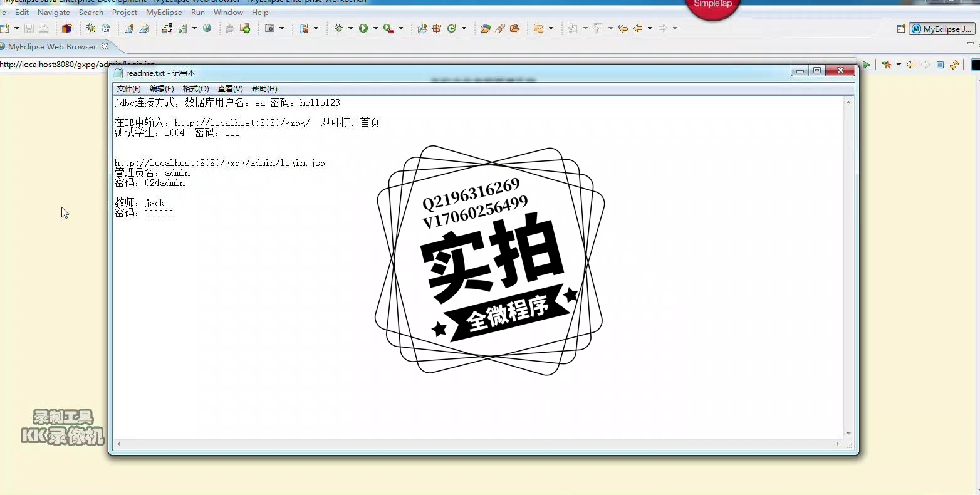Image resolution: width=980 pixels, height=495 pixels.
Task: Switch to the MyEclipse J... perspective button
Action: tap(942, 29)
